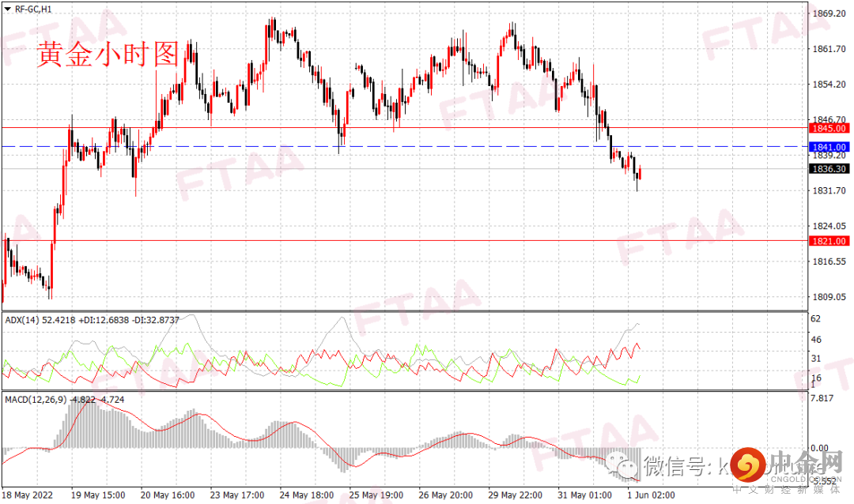The height and width of the screenshot is (504, 854).
Task: Select the 31 May 01:00 time label
Action: tap(584, 495)
